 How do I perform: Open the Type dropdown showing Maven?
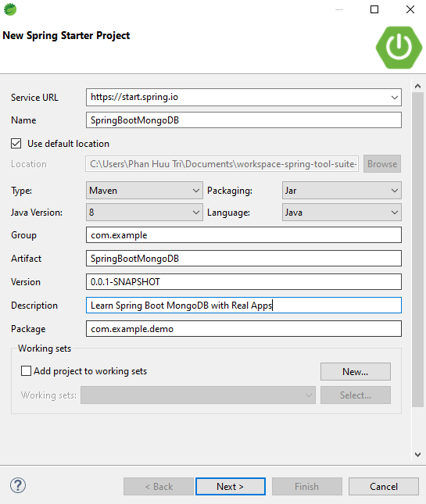[x=145, y=191]
